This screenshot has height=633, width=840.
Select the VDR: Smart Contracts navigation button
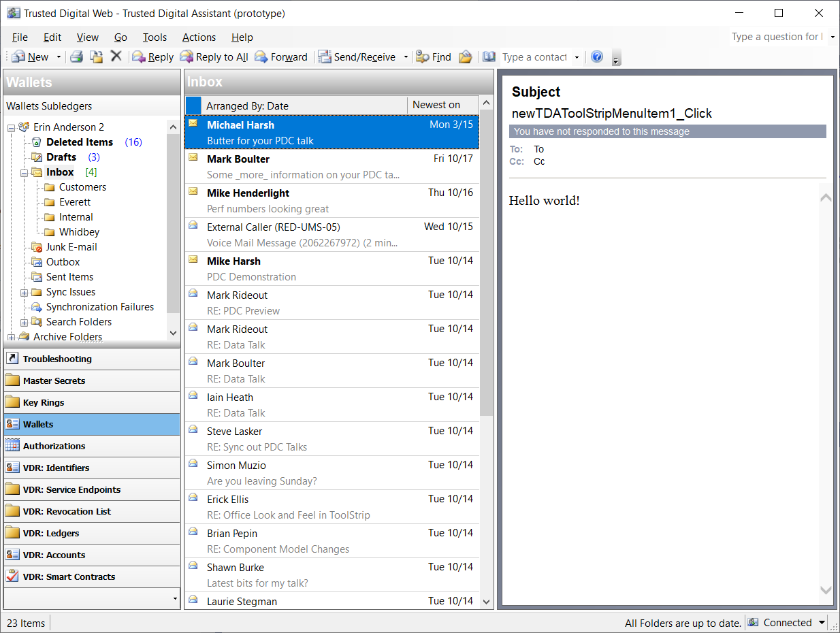[x=92, y=577]
